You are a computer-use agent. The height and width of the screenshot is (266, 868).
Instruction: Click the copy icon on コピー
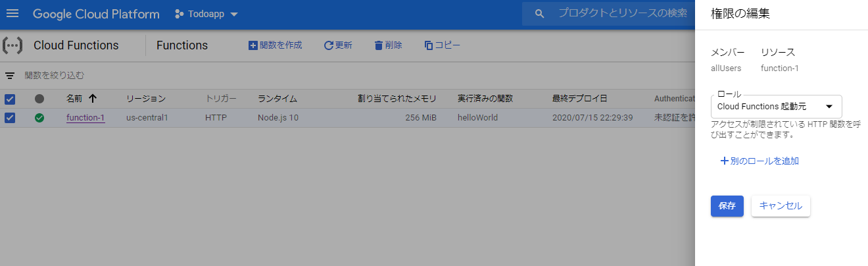(429, 45)
